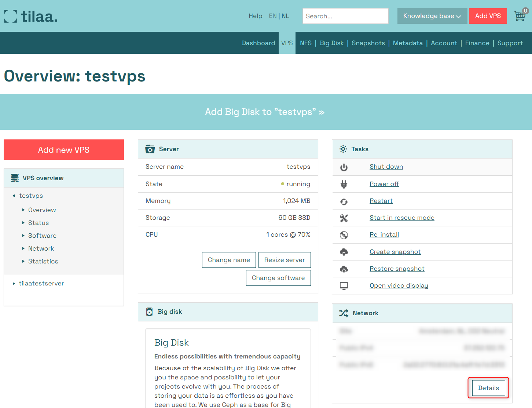Image resolution: width=532 pixels, height=408 pixels.
Task: Open the Metadata navigation tab
Action: point(408,43)
